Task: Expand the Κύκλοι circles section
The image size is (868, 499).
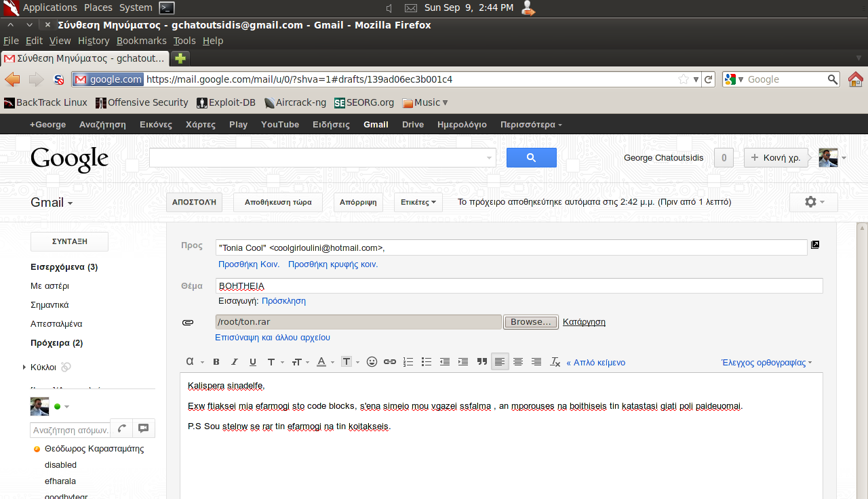Action: click(24, 367)
